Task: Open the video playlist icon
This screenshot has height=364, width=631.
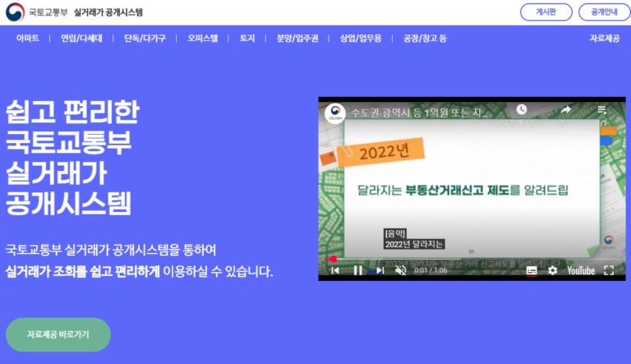Action: click(602, 110)
